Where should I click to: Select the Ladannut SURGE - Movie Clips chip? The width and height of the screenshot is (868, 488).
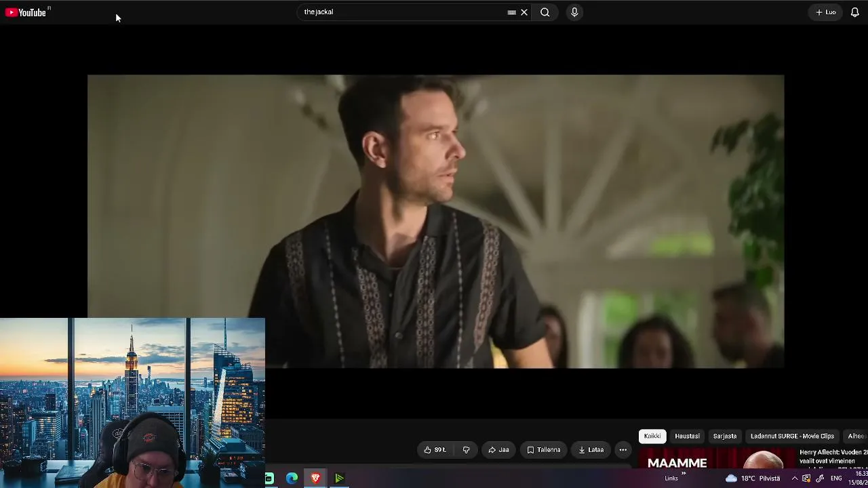(792, 436)
